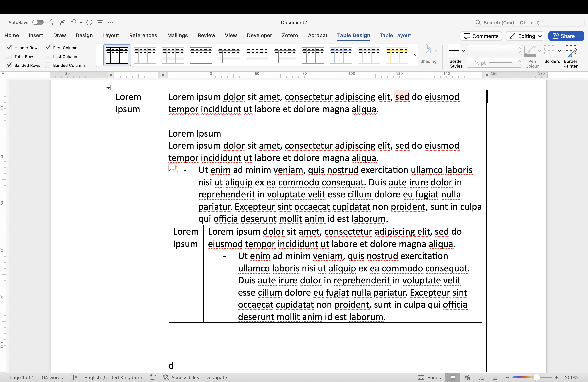The width and height of the screenshot is (588, 382).
Task: Uncheck the First Column option
Action: pos(48,47)
